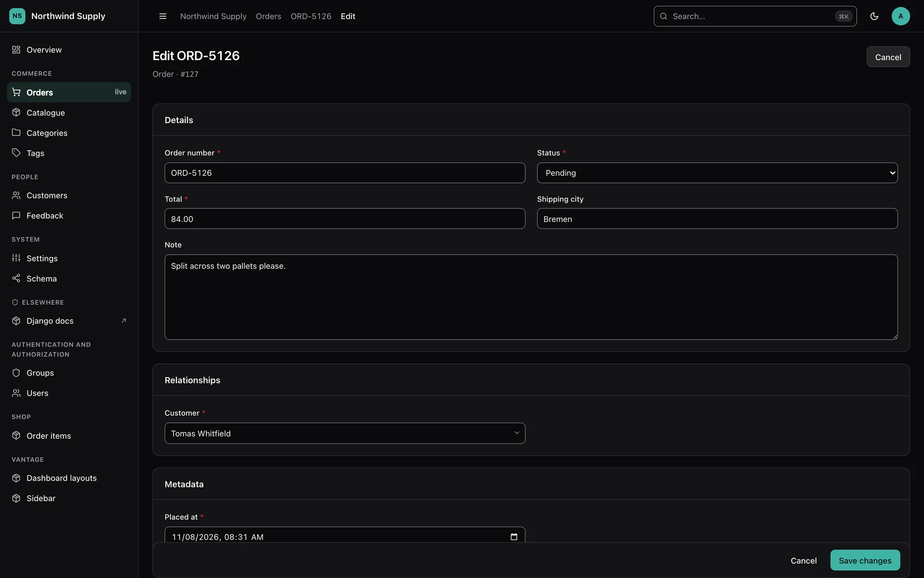924x578 pixels.
Task: Click the Details section heading
Action: pos(179,120)
